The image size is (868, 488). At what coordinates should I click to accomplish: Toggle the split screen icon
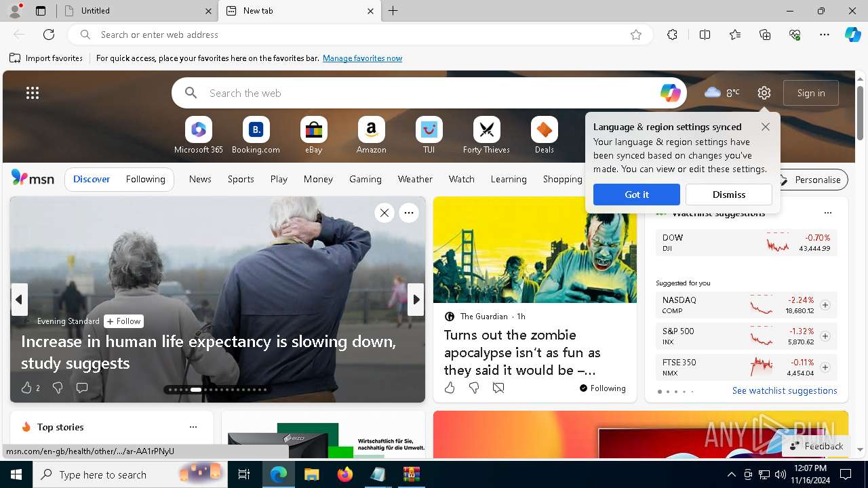point(705,35)
